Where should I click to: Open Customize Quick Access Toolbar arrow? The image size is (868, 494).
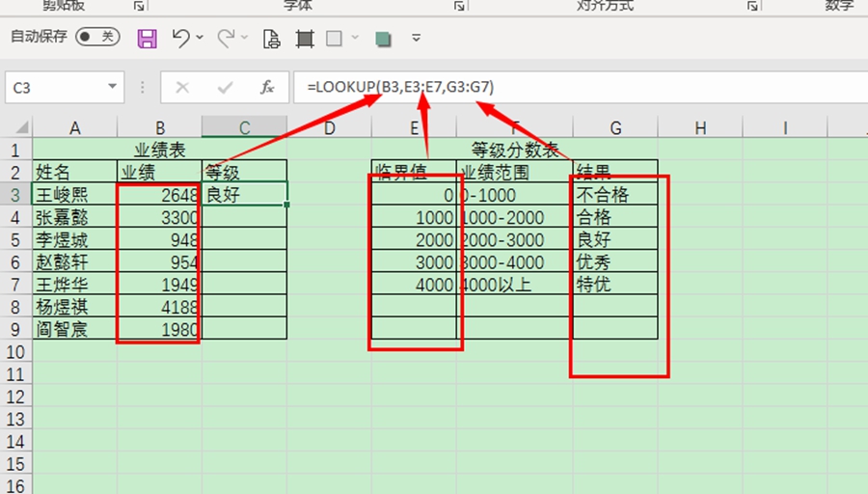click(417, 39)
